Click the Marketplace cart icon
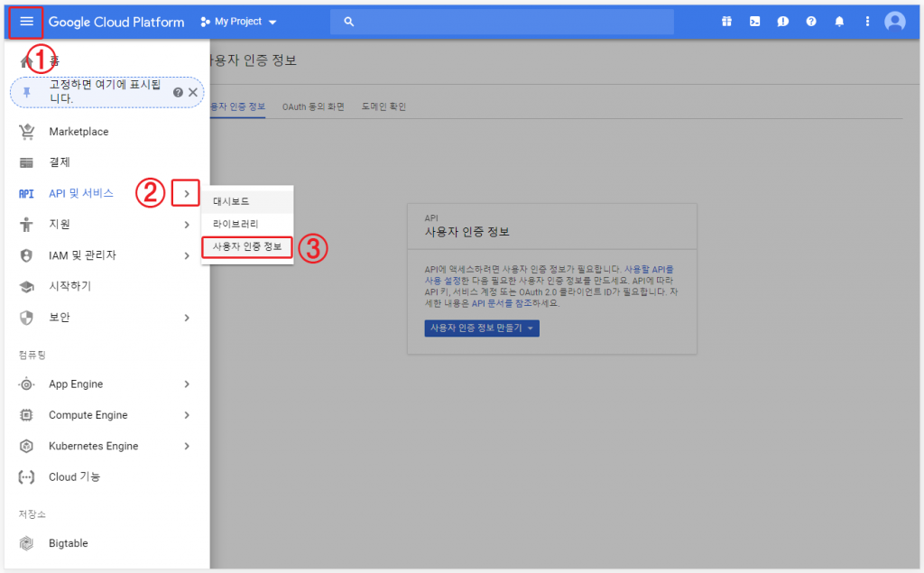 tap(27, 132)
